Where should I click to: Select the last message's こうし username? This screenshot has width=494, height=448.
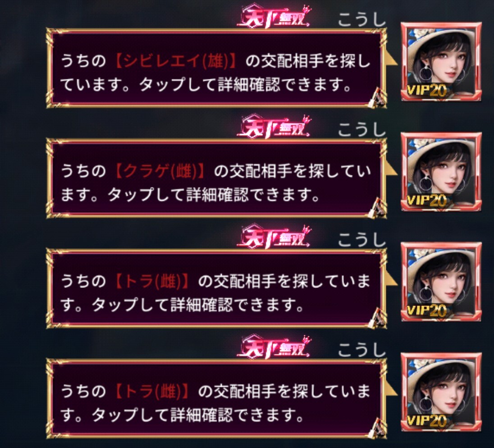[362, 350]
